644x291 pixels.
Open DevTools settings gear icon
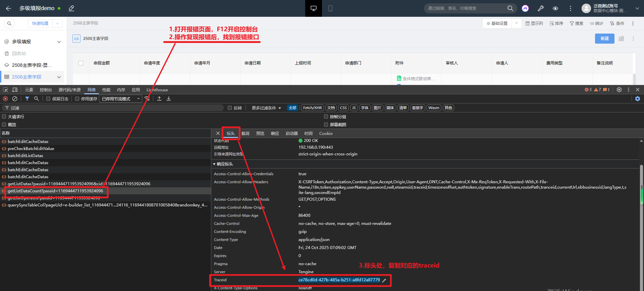coord(619,90)
